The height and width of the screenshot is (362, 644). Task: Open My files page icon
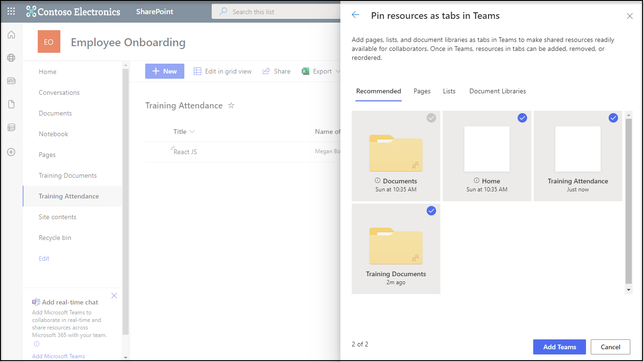[11, 104]
